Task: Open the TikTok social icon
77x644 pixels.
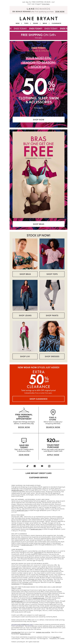Action: [x=28, y=466]
